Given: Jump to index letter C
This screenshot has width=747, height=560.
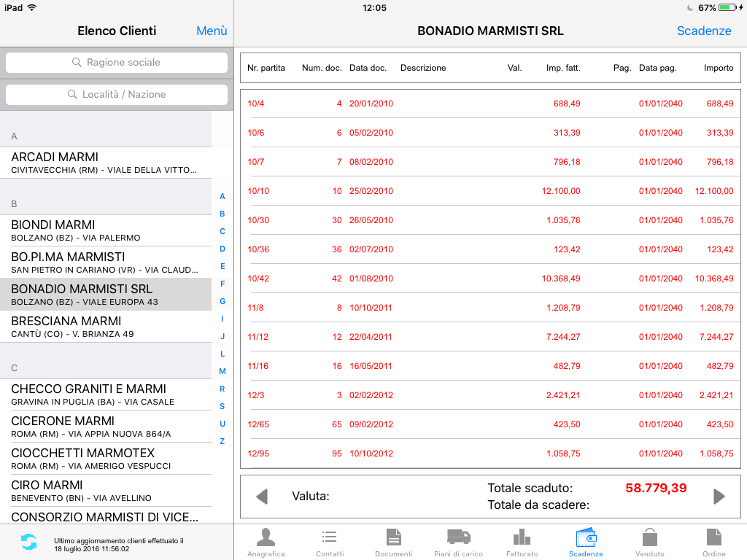Looking at the screenshot, I should [x=222, y=231].
